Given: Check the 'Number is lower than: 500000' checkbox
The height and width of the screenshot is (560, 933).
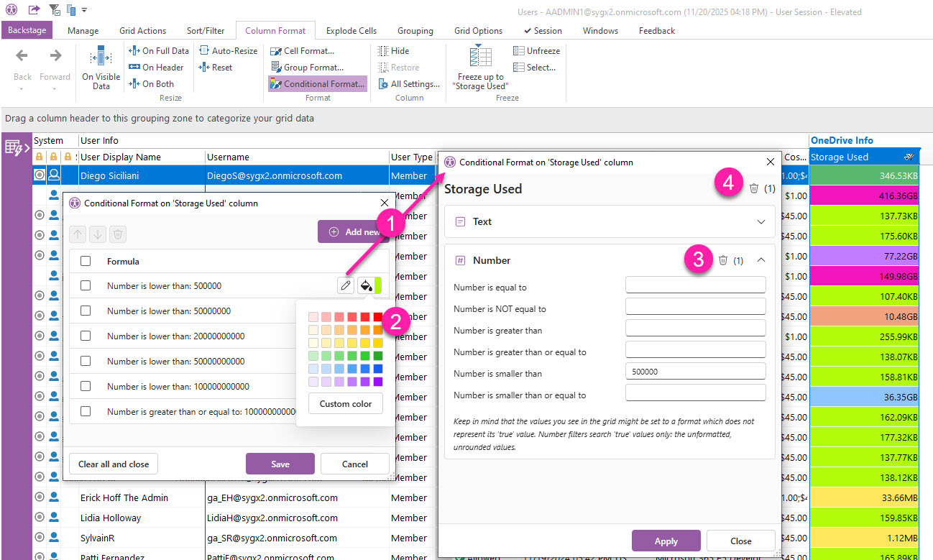Looking at the screenshot, I should 86,286.
